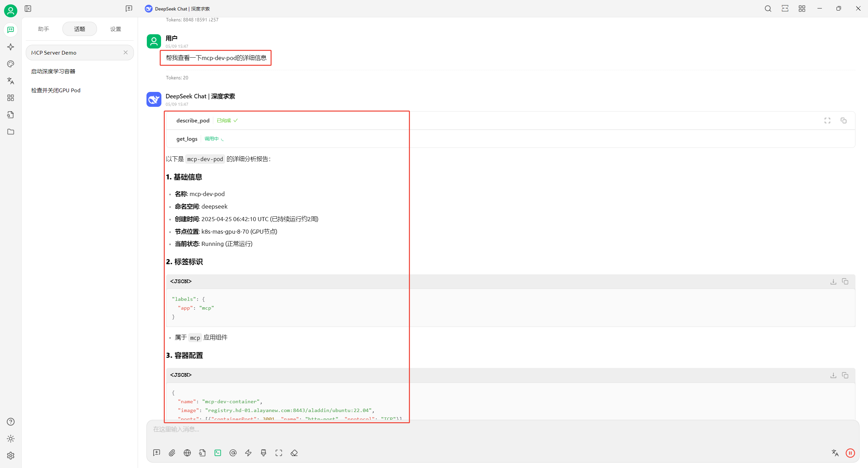Open the agents sparkle icon in sidebar
The height and width of the screenshot is (468, 868).
(11, 47)
